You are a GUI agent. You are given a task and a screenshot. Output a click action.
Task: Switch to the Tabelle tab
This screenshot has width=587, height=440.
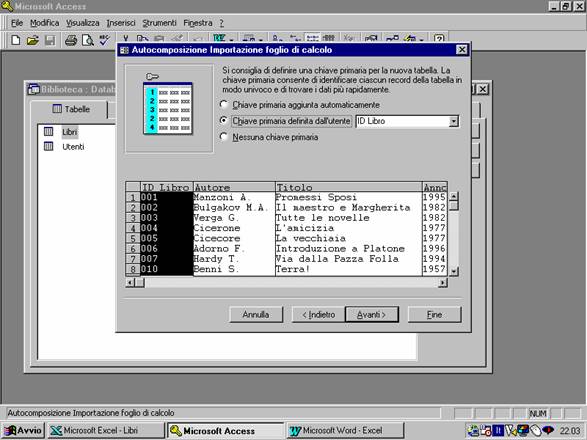point(71,109)
